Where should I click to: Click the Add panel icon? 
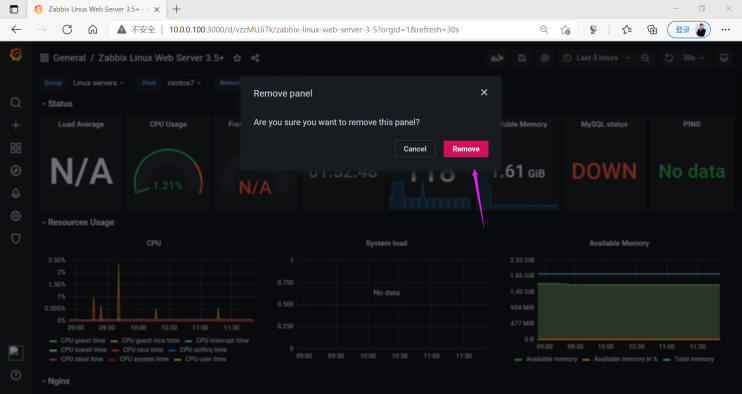point(497,58)
